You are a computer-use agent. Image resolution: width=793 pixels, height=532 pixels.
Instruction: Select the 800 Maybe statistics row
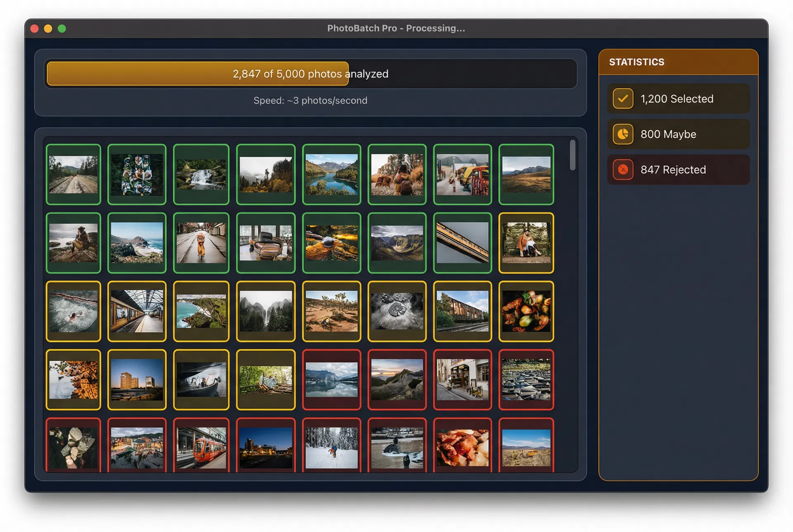coord(678,134)
